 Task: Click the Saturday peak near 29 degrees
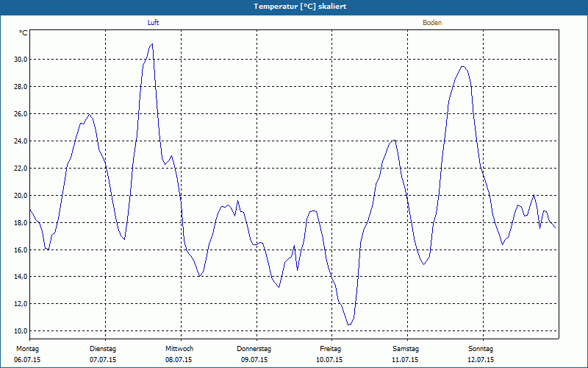(x=463, y=66)
